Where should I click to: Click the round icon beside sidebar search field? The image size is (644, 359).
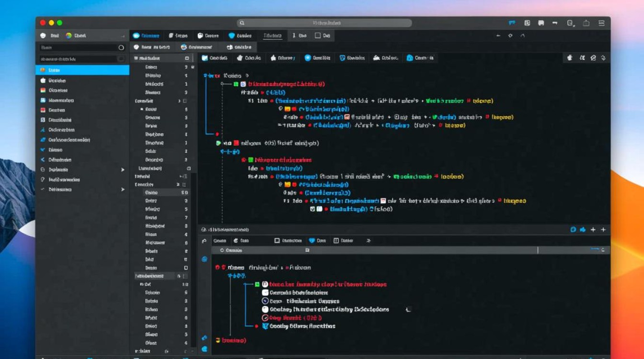coord(121,47)
